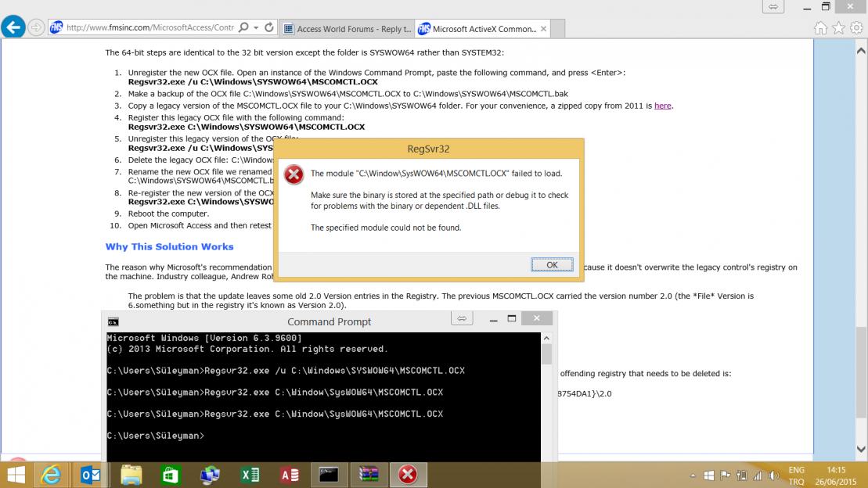Click the 'Reboot the computer.' step text

[168, 213]
